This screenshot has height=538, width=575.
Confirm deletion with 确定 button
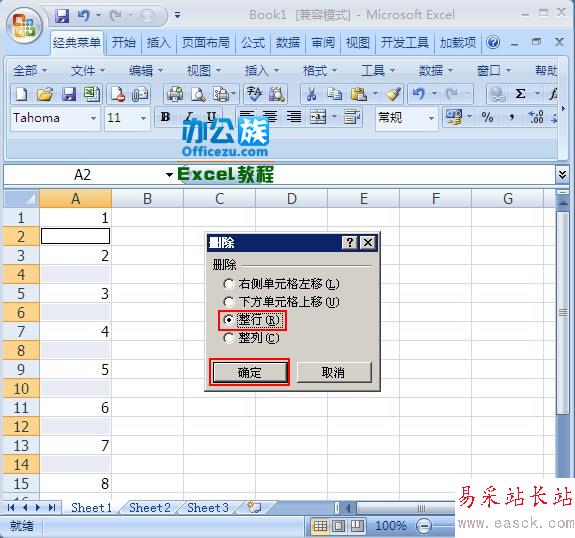(250, 372)
